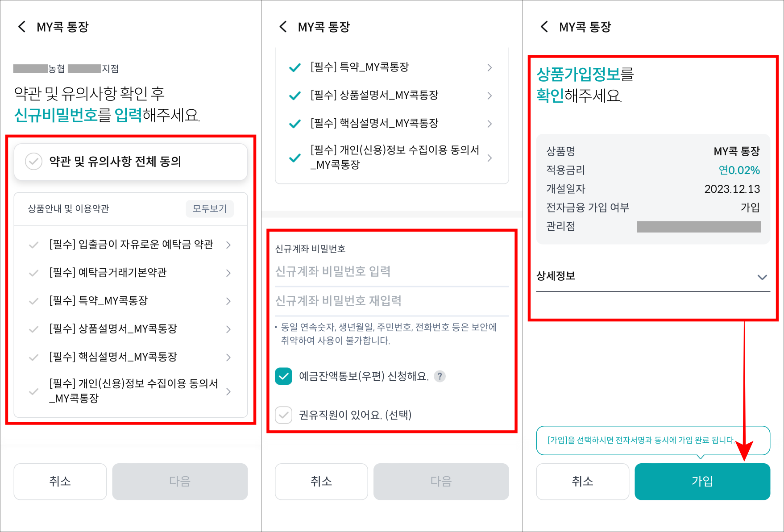Open [필수] 입출금이 자유로운 예탁금 약관 via its chevron
This screenshot has height=532, width=784.
coord(229,245)
